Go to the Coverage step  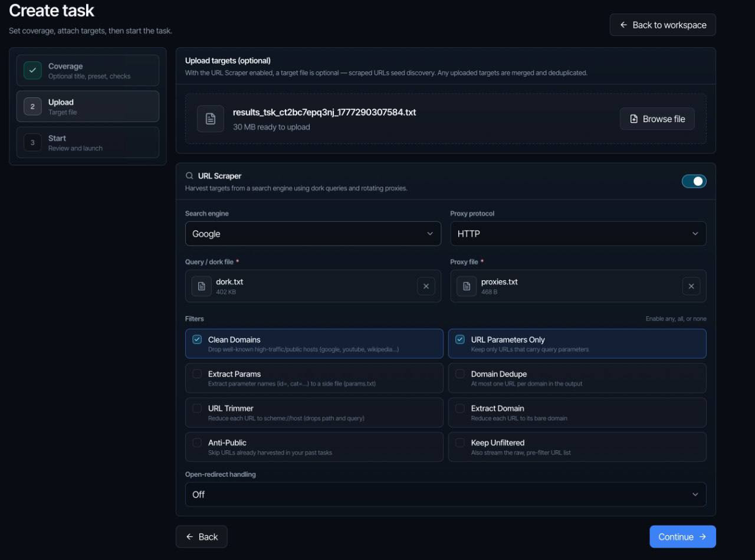pos(88,71)
